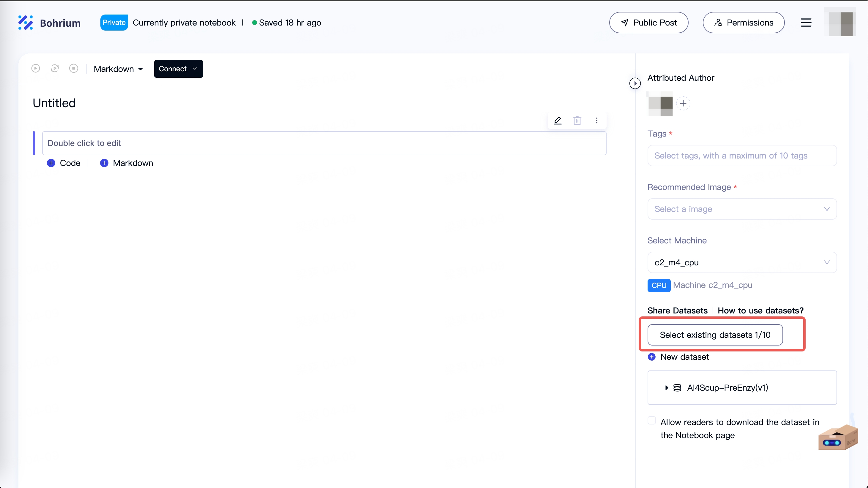Add a new Code cell
Image resolution: width=868 pixels, height=488 pixels.
[64, 163]
